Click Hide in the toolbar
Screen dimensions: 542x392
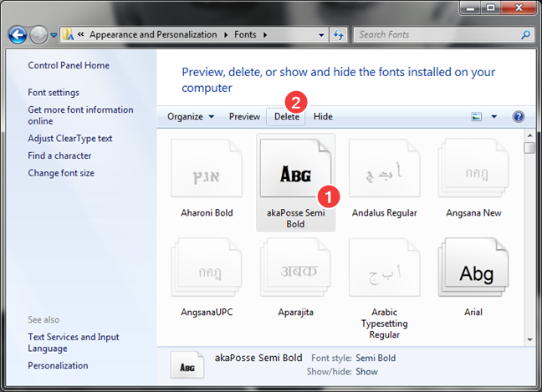click(323, 117)
